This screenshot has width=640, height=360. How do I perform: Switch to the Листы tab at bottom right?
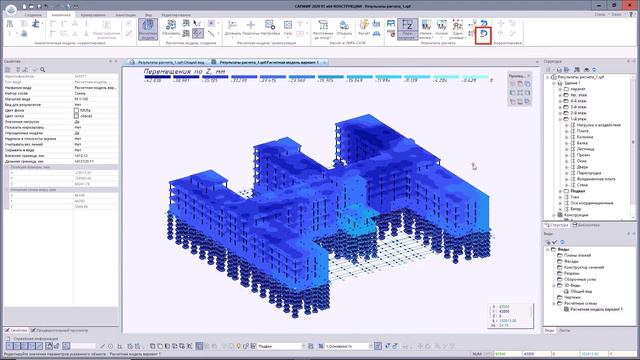point(565,330)
